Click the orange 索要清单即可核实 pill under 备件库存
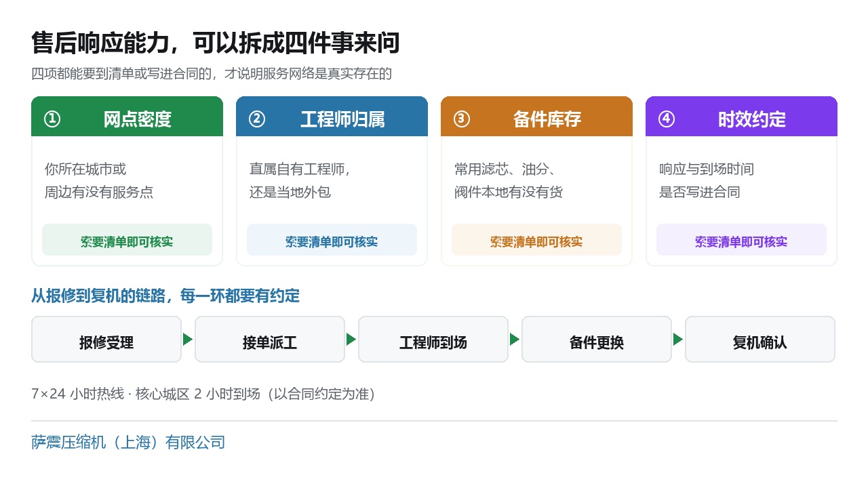Screen dimensions: 868x488 pyautogui.click(x=536, y=240)
